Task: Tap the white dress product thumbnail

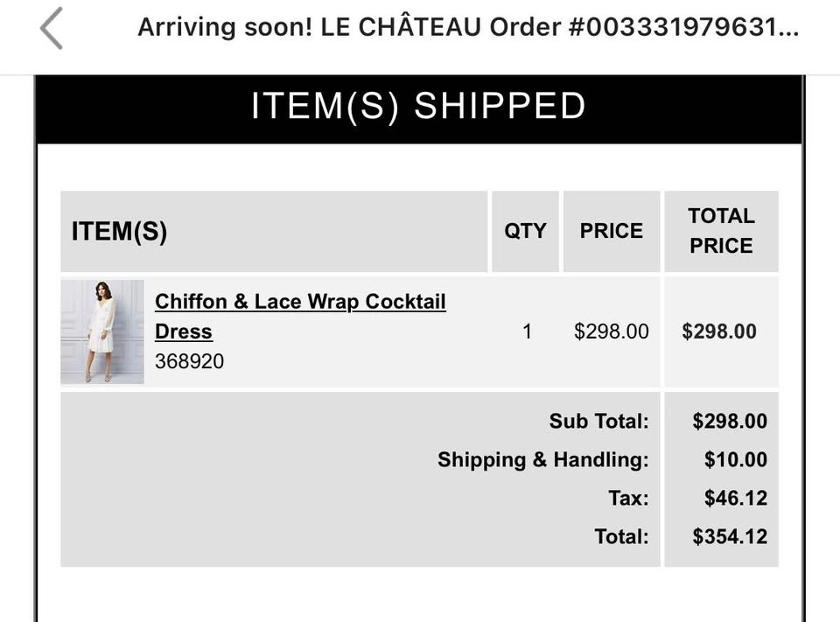Action: (x=102, y=332)
